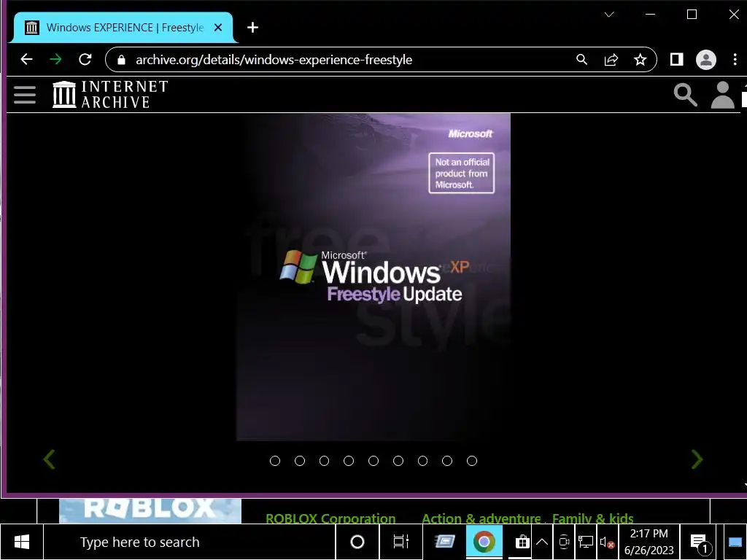Open Chrome's three-dot menu
747x560 pixels.
click(x=735, y=60)
